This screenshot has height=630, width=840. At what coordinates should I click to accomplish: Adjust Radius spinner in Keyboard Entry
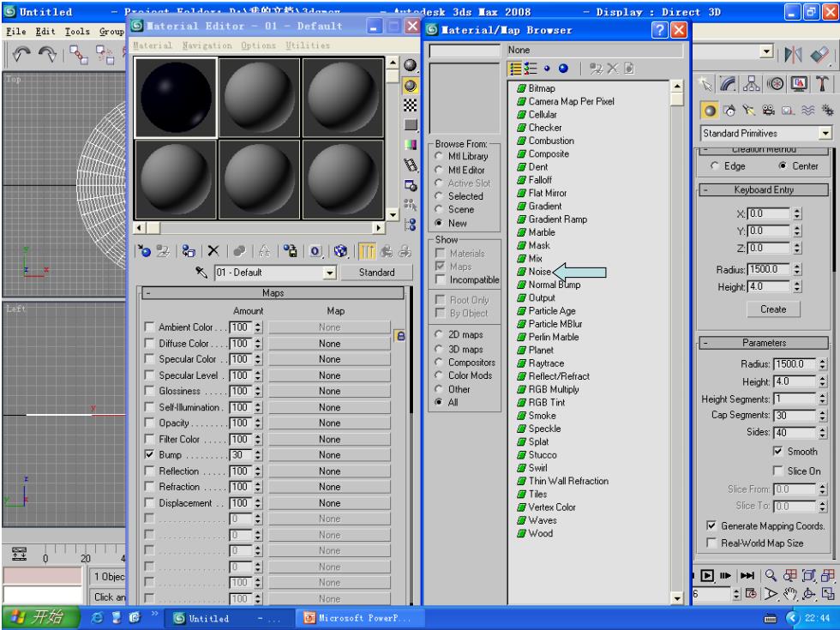[797, 269]
